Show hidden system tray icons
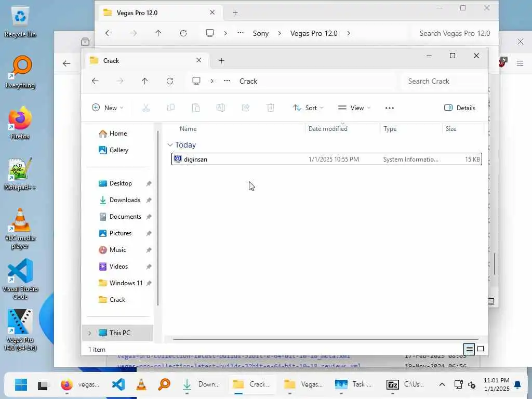The height and width of the screenshot is (399, 532). (x=442, y=384)
